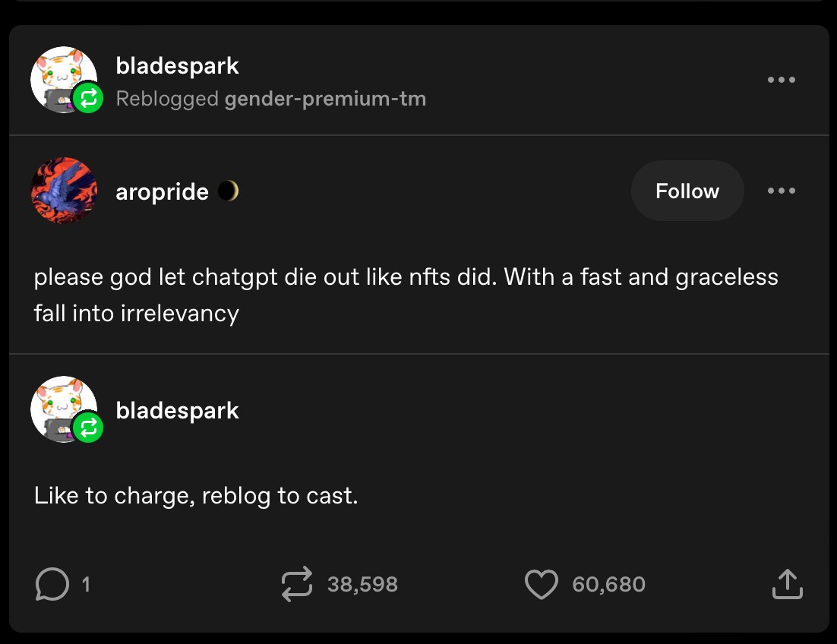This screenshot has width=837, height=644.
Task: Click aropride's red bird avatar
Action: tap(64, 191)
